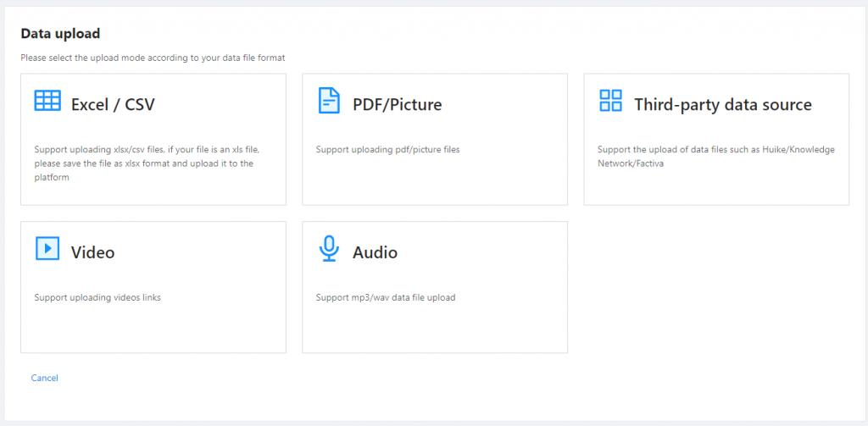The height and width of the screenshot is (426, 868).
Task: Click the Excel / CSV spreadsheet grid icon
Action: (x=47, y=101)
